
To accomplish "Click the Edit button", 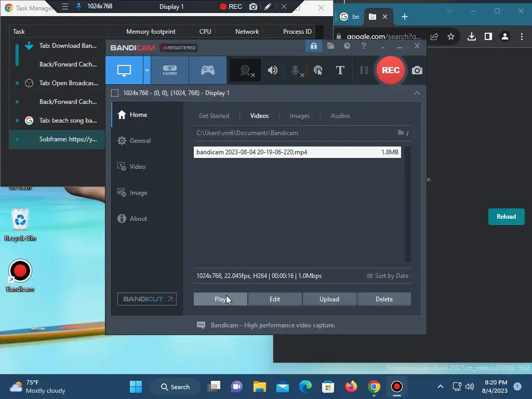I will (x=275, y=299).
